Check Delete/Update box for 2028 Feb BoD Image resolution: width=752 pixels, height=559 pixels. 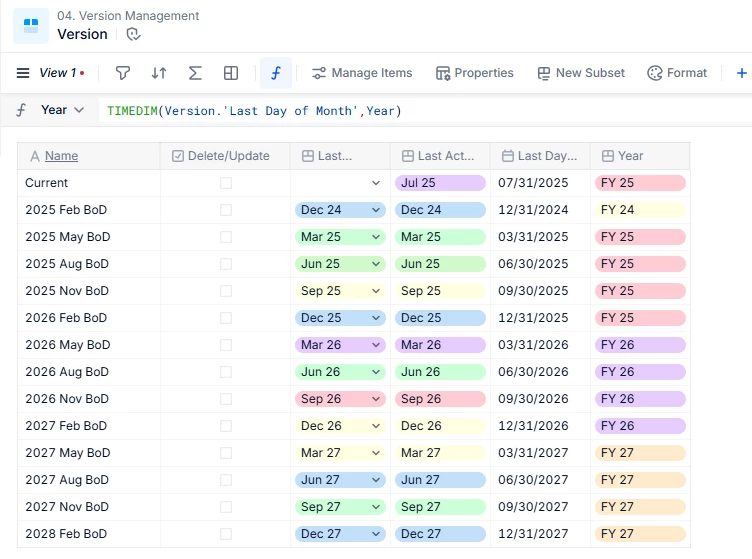pos(226,534)
